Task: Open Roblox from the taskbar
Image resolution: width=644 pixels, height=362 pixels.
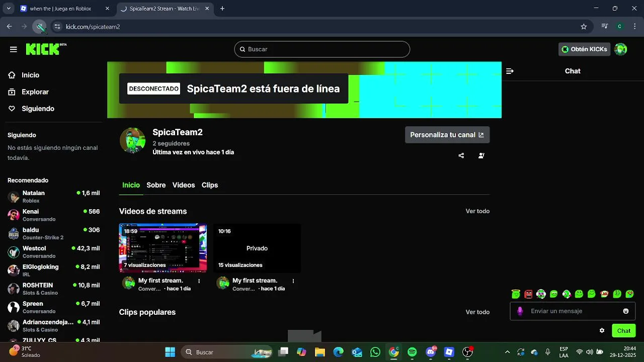Action: [449, 352]
